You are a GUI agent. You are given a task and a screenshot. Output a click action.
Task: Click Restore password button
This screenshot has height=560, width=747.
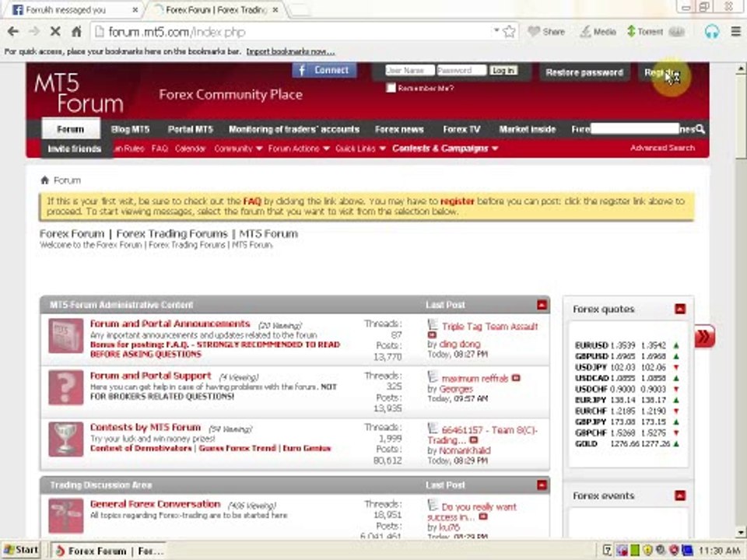584,72
